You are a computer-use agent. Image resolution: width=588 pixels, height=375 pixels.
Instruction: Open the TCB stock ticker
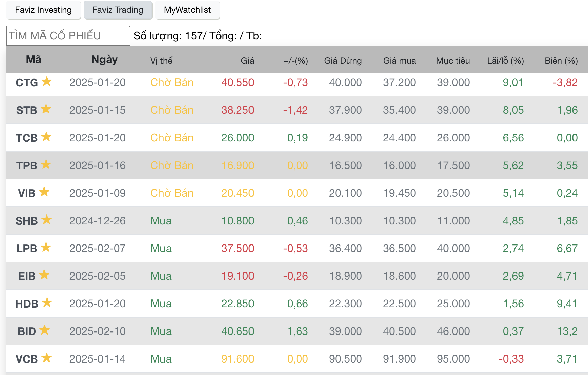(x=27, y=138)
